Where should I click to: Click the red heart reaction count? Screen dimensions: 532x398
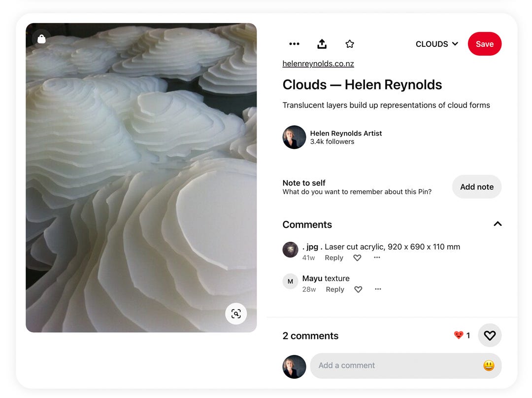462,335
